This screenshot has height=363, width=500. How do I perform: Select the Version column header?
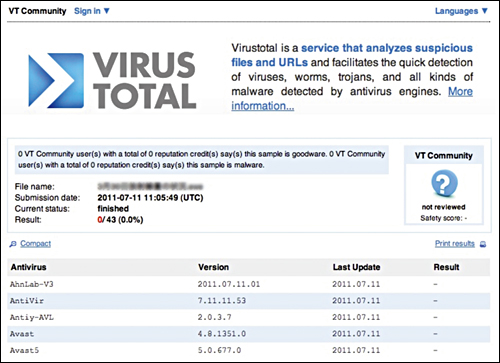pos(213,267)
